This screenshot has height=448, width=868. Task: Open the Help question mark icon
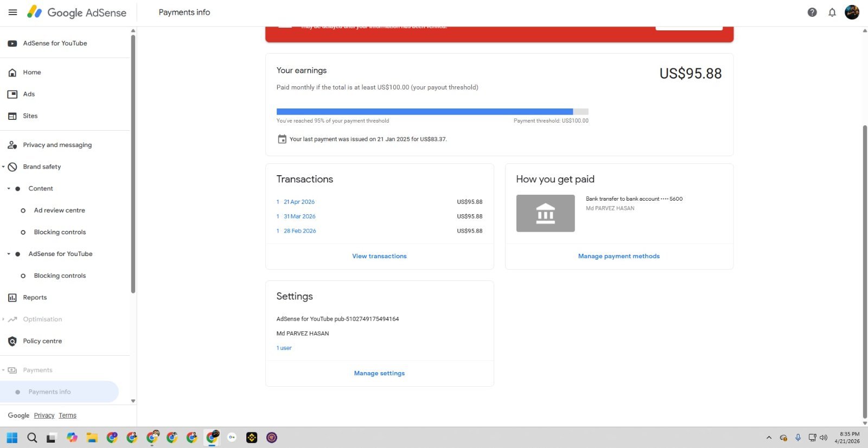point(812,12)
